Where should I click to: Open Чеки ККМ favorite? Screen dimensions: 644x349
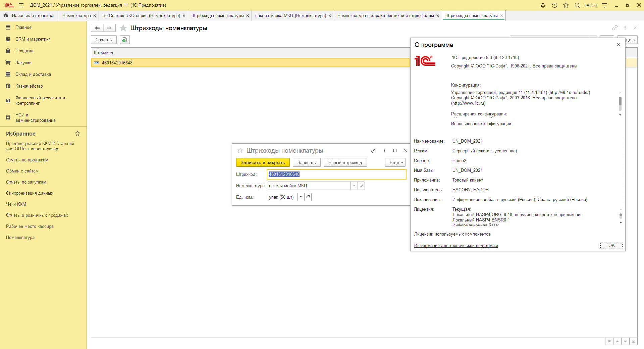(16, 204)
